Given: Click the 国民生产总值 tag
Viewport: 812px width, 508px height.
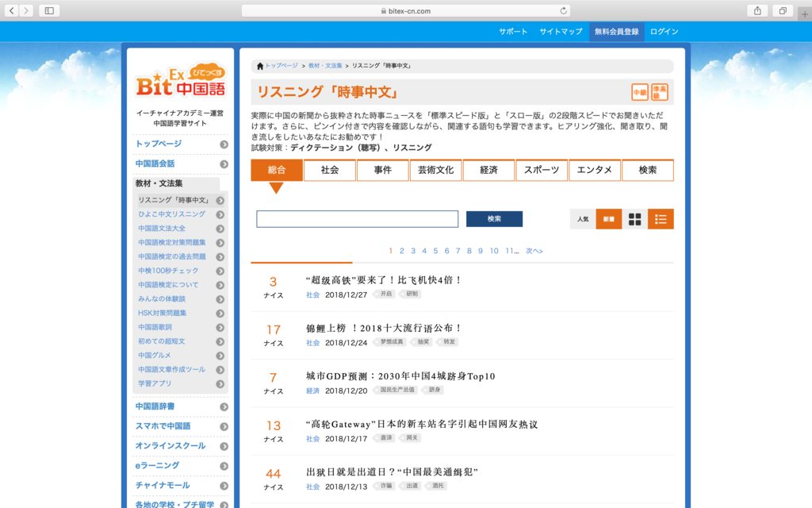Looking at the screenshot, I should pyautogui.click(x=397, y=390).
